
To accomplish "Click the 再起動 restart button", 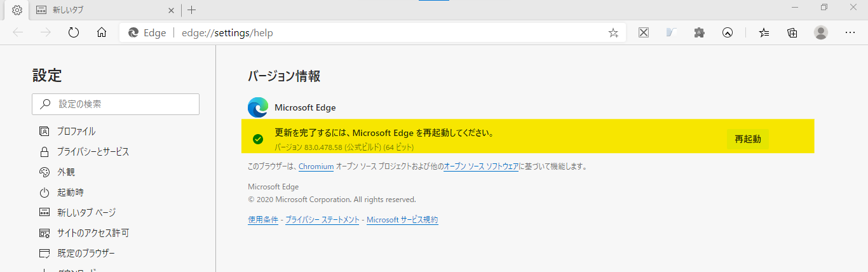I will pyautogui.click(x=748, y=139).
